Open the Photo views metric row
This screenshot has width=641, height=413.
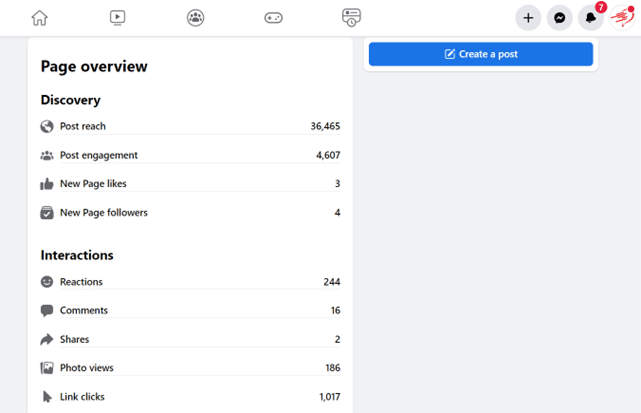point(190,368)
